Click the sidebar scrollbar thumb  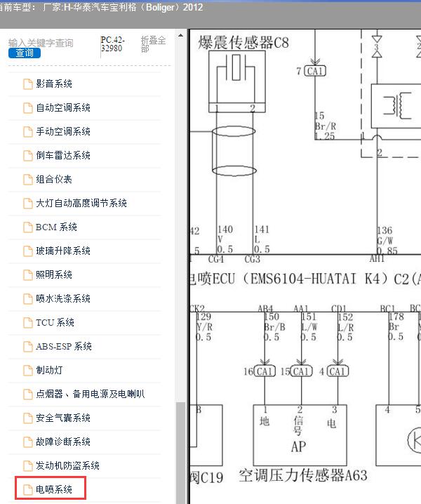click(x=180, y=453)
